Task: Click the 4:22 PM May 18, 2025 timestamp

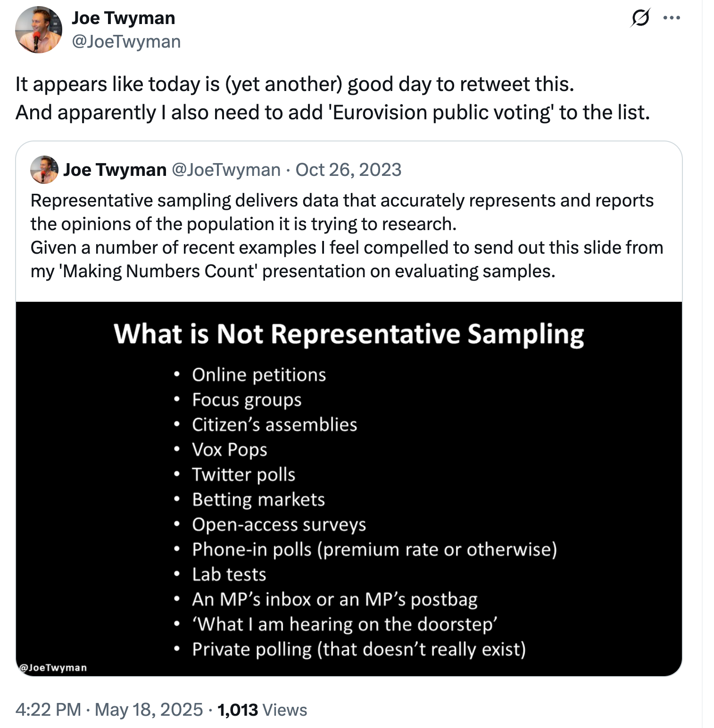Action: click(109, 710)
